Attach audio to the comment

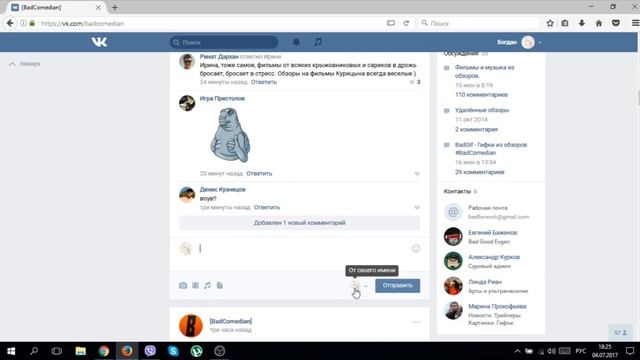click(207, 285)
